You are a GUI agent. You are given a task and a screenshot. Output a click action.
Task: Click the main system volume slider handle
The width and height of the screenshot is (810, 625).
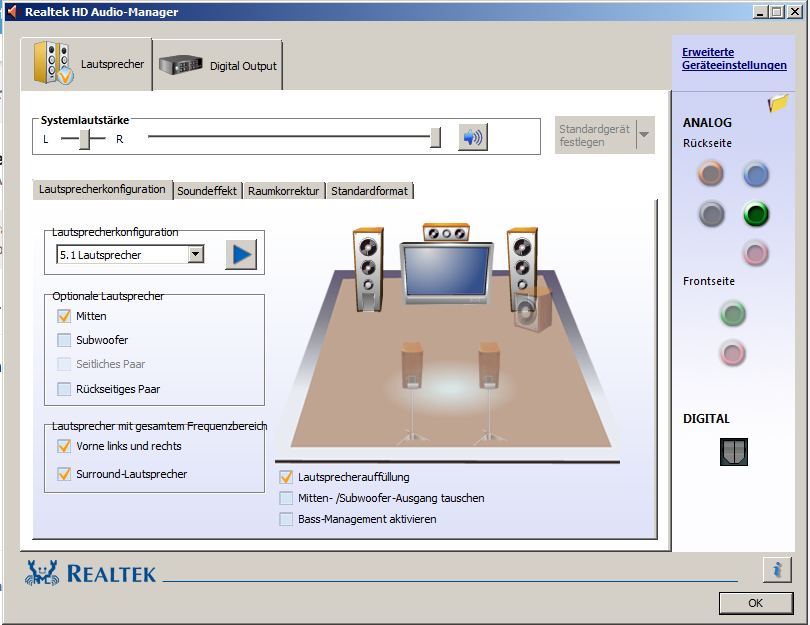(x=435, y=138)
